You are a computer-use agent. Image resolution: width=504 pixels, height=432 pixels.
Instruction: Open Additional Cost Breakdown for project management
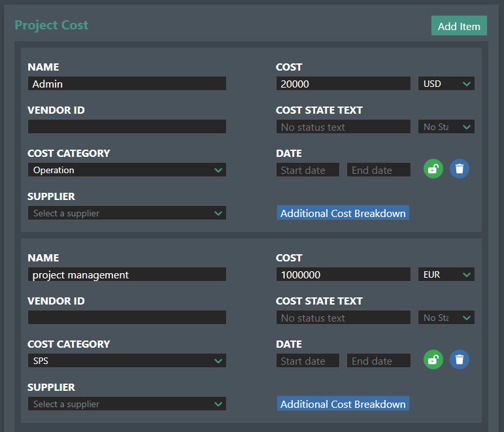tap(343, 404)
